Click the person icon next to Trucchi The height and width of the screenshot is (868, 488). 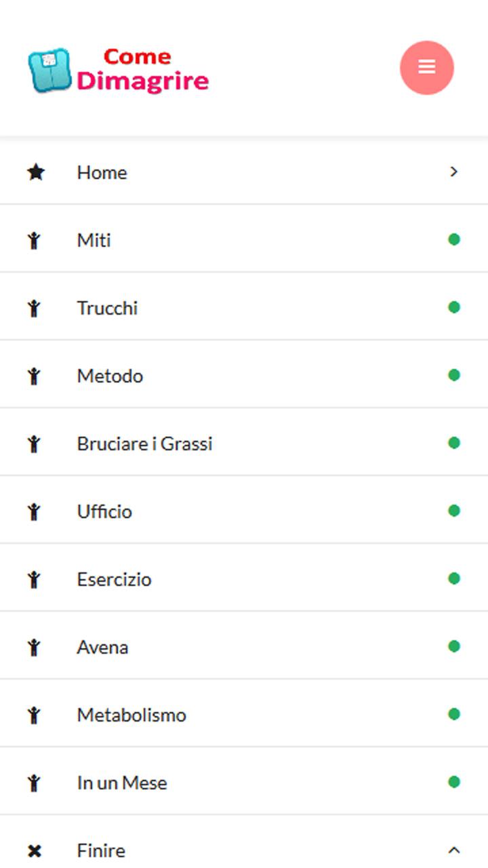pyautogui.click(x=34, y=308)
